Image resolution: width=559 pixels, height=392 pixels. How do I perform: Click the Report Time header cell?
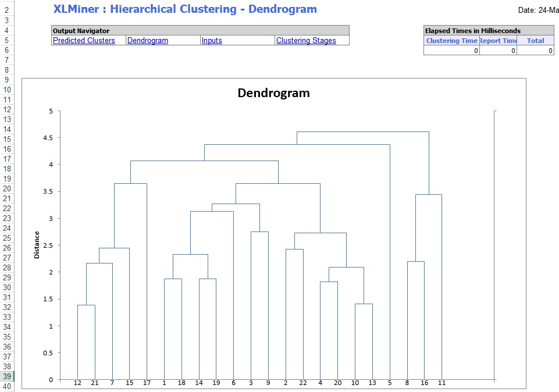498,41
